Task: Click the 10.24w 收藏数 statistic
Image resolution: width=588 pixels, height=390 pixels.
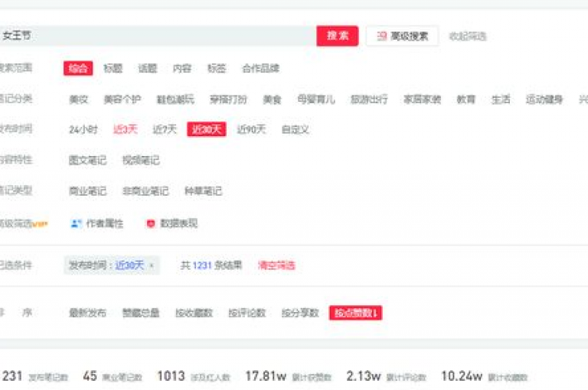Action: (485, 376)
